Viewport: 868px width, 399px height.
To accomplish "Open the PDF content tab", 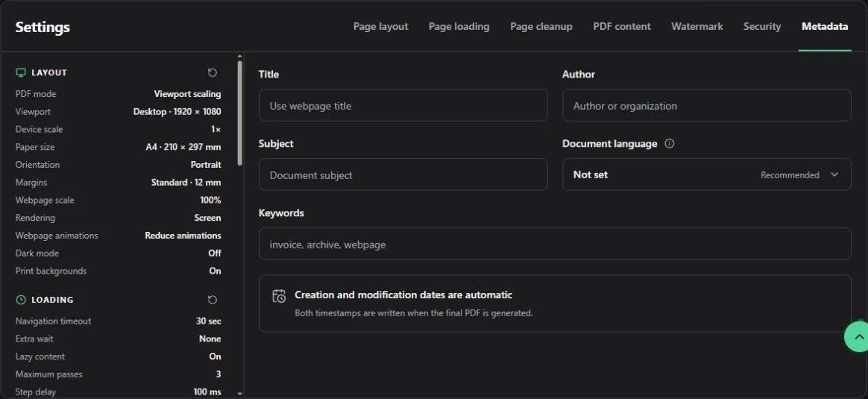I will [x=622, y=26].
